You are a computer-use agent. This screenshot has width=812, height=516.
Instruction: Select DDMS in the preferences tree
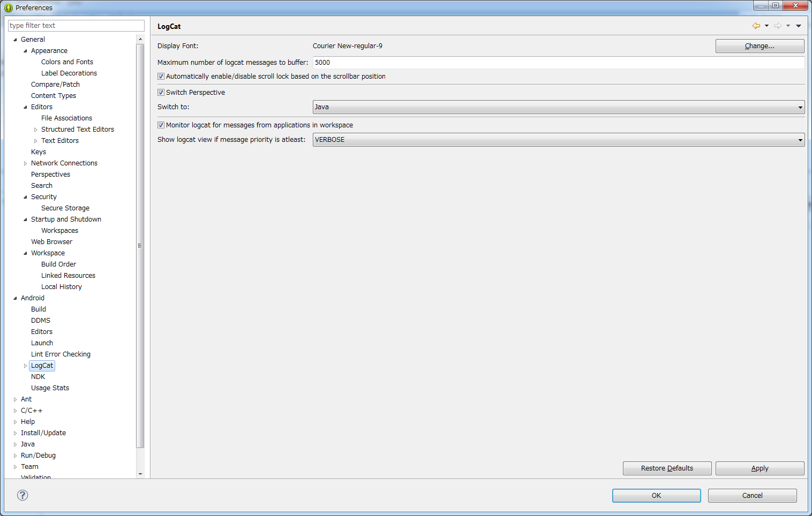pyautogui.click(x=41, y=320)
